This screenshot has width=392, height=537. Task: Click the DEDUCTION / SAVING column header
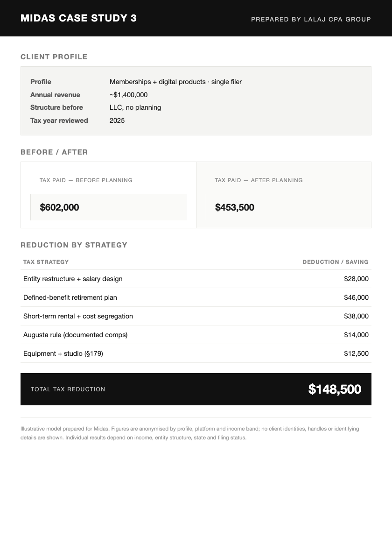pos(336,262)
